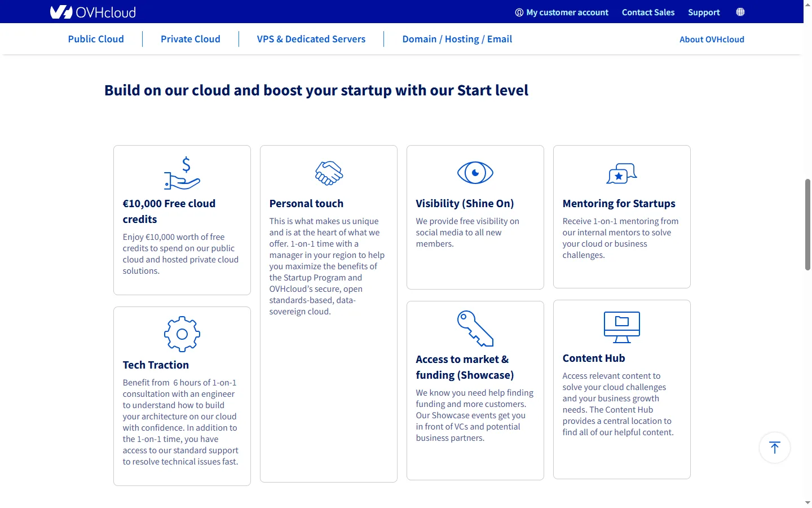812x508 pixels.
Task: Click the scrollbar down arrow
Action: coord(807,502)
